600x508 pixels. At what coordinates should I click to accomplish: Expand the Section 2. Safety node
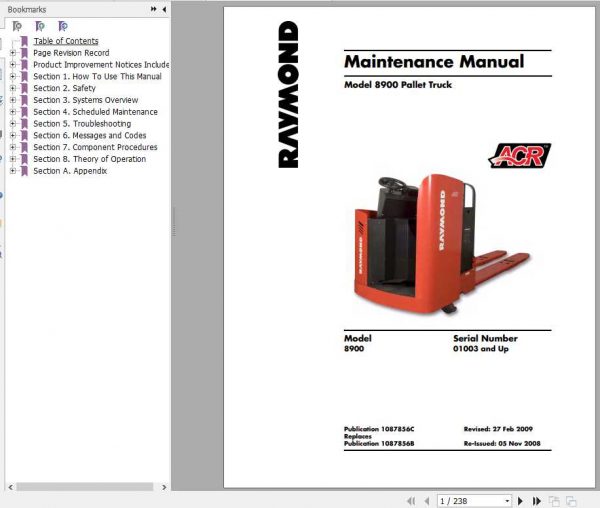tap(13, 88)
